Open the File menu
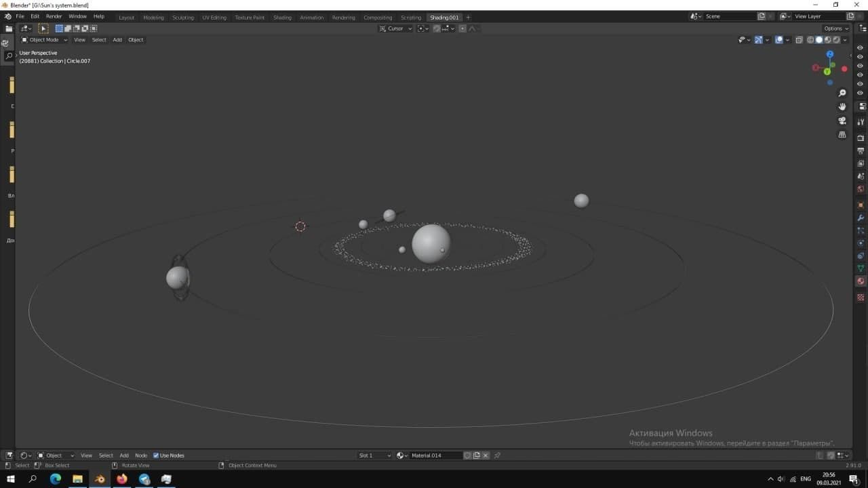The height and width of the screenshot is (488, 868). pyautogui.click(x=20, y=16)
